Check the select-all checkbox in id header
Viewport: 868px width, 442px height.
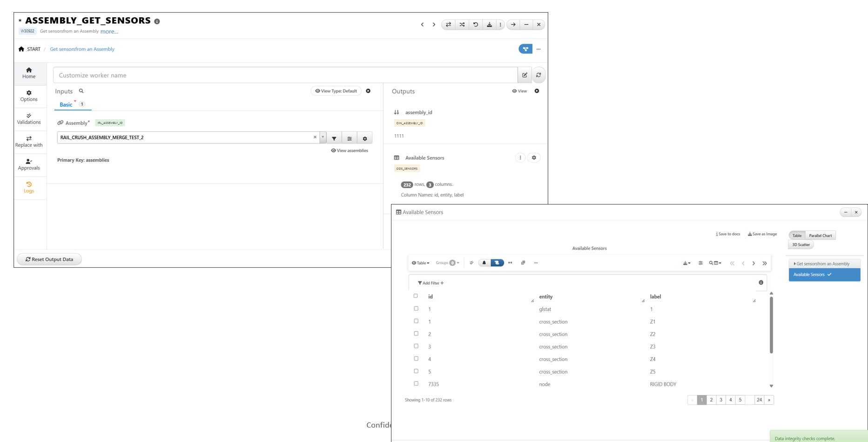tap(416, 296)
